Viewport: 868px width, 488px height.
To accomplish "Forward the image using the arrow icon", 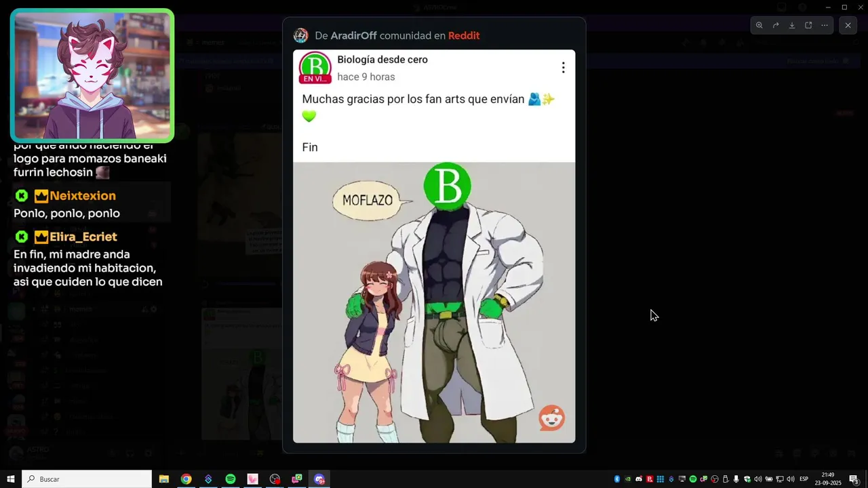I will 776,25.
